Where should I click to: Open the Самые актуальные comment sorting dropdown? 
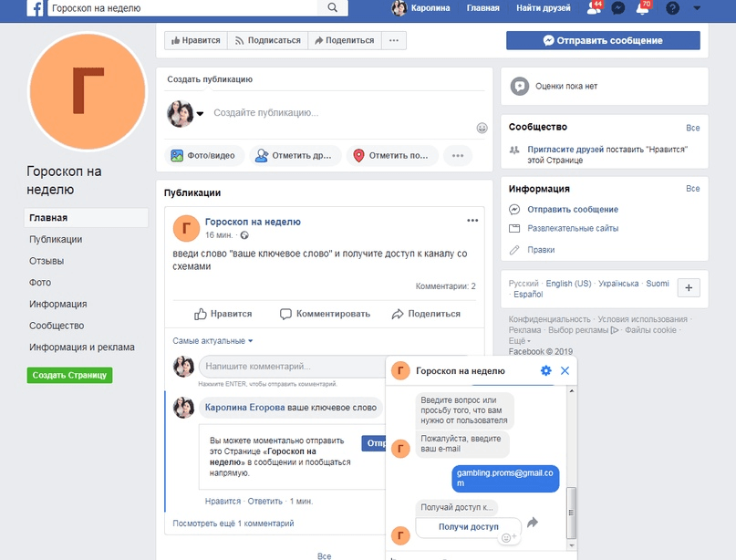(213, 341)
